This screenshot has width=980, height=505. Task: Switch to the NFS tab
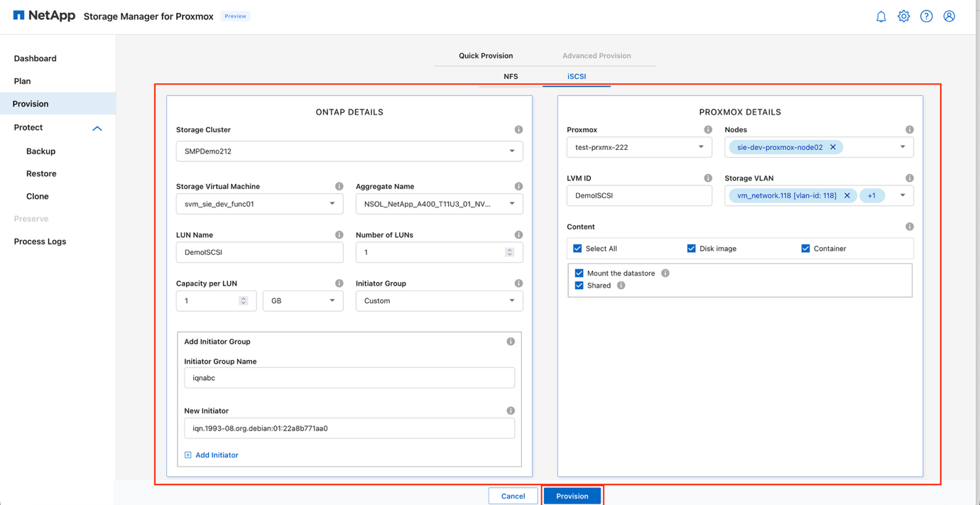pyautogui.click(x=511, y=76)
